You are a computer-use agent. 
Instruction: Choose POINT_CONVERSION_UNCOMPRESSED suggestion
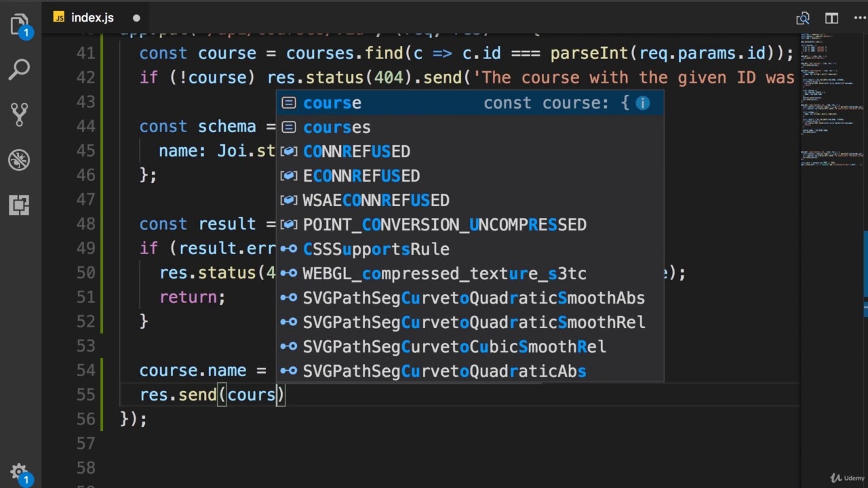(470, 225)
